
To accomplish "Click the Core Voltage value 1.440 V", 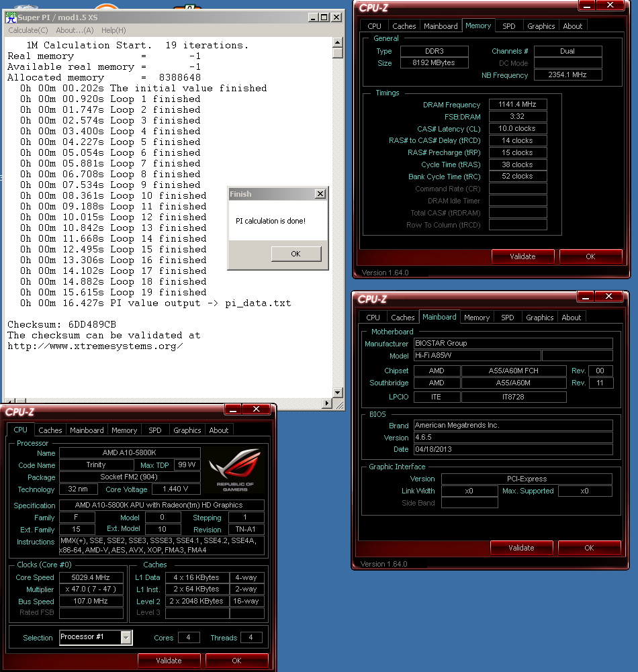I will [175, 489].
